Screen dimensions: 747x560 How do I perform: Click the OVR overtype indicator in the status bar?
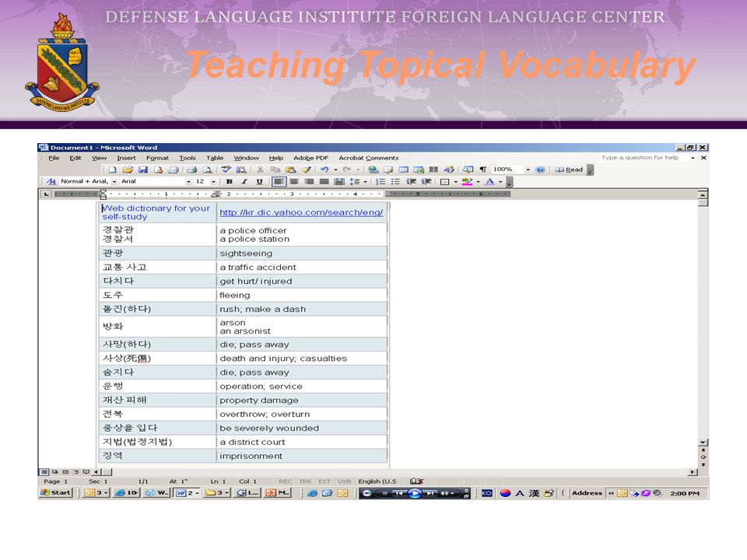coord(344,481)
